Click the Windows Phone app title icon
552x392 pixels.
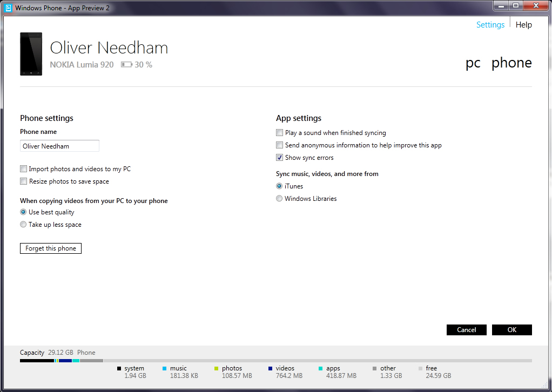8,8
